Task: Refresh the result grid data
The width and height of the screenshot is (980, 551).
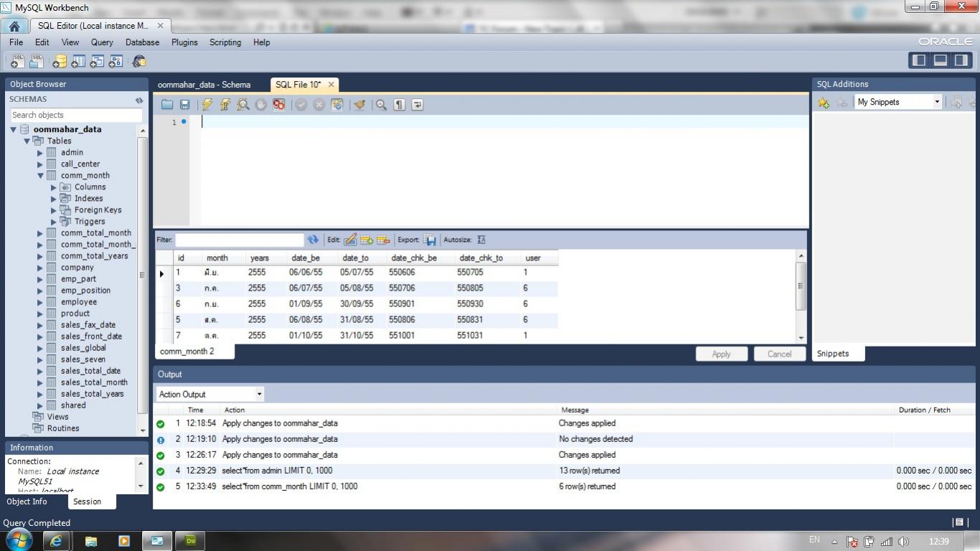Action: [x=313, y=240]
